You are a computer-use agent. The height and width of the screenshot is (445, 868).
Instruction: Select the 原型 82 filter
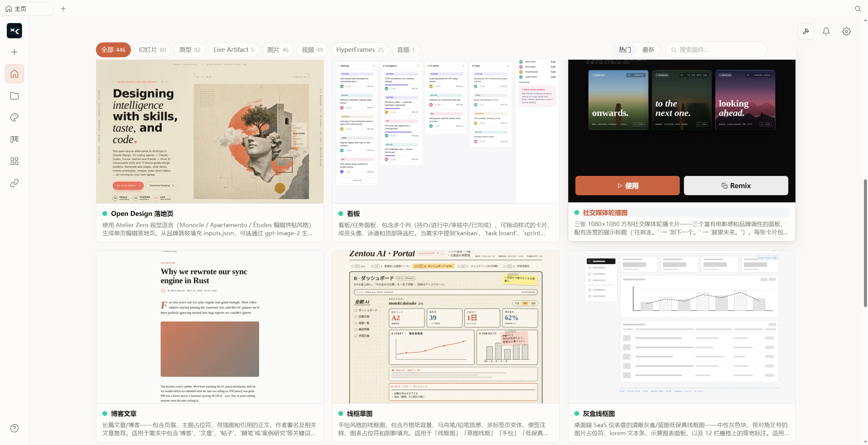pos(190,50)
